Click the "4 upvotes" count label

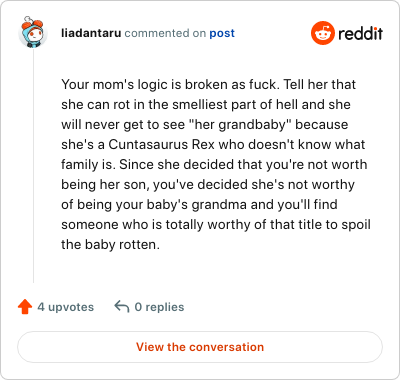point(66,307)
